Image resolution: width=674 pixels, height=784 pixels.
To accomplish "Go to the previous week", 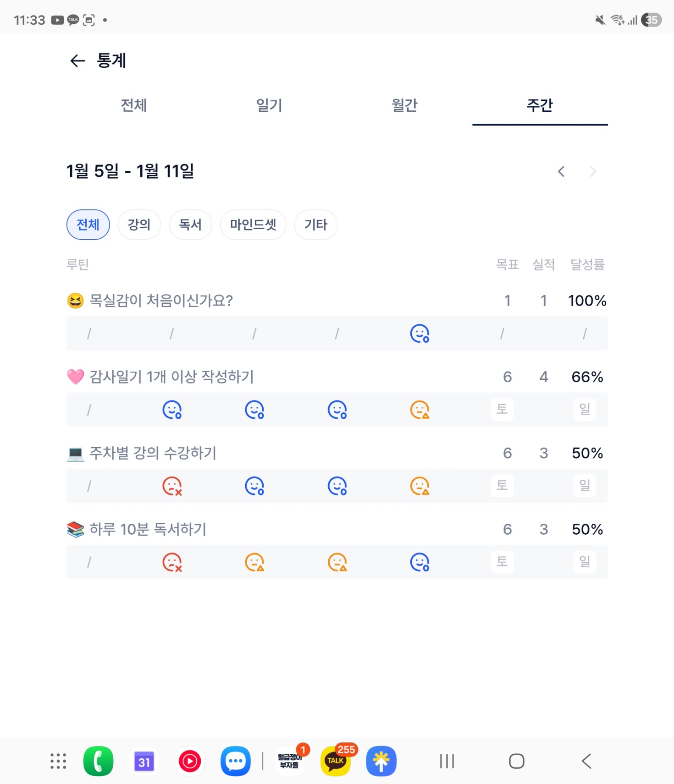I will (x=561, y=171).
